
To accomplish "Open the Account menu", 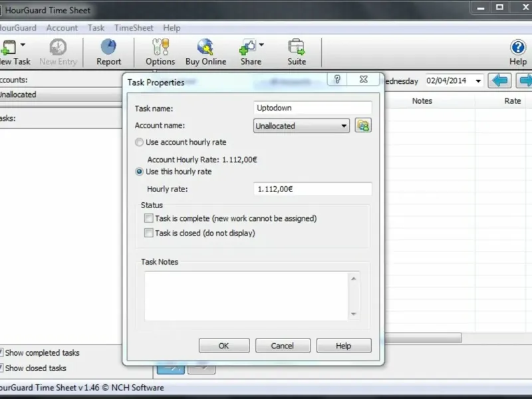I will [62, 28].
